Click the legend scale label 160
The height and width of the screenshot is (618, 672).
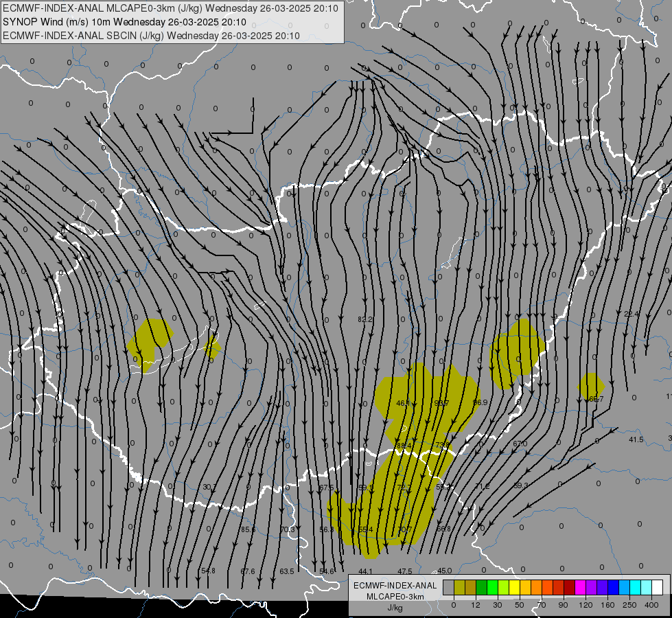pyautogui.click(x=607, y=606)
